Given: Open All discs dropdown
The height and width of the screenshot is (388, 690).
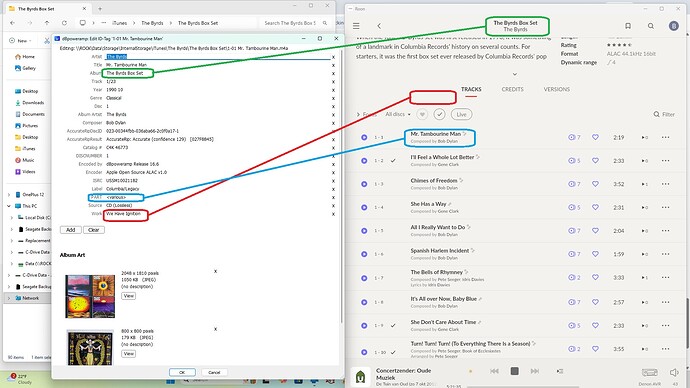Looking at the screenshot, I should coord(398,114).
